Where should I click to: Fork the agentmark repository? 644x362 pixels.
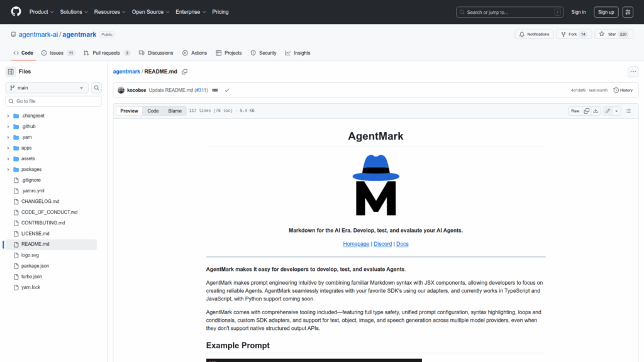point(574,34)
